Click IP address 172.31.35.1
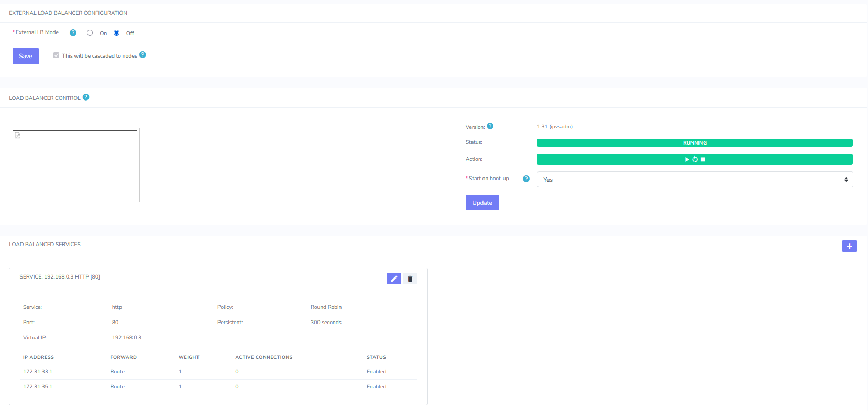The height and width of the screenshot is (411, 868). pos(38,387)
